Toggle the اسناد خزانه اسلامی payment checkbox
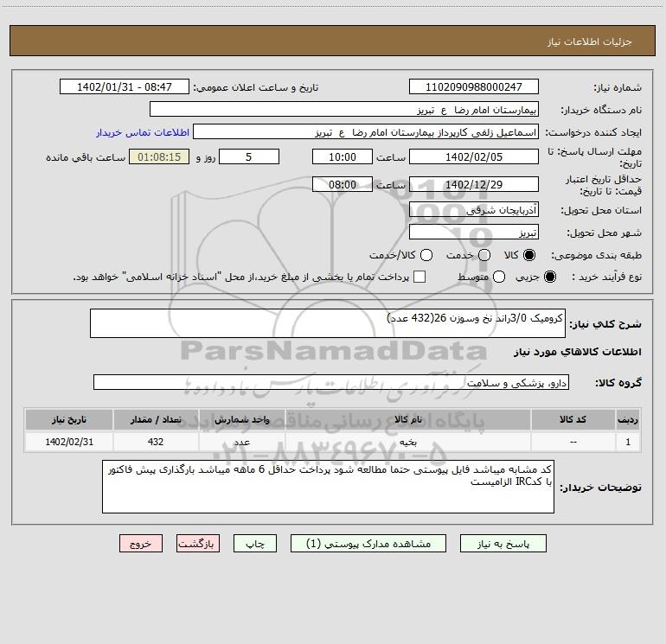The image size is (666, 644). (x=419, y=277)
